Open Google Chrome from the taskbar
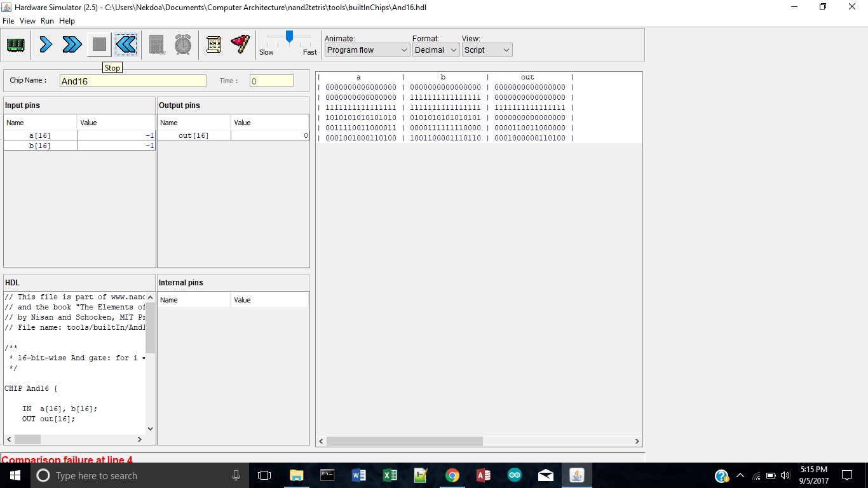This screenshot has width=868, height=488. [x=452, y=475]
